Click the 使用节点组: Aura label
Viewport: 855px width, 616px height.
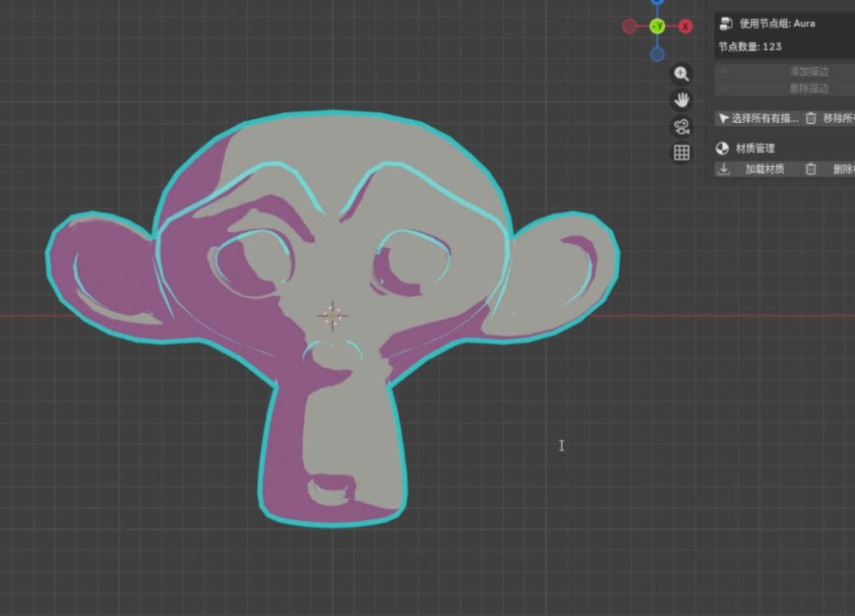click(x=777, y=24)
